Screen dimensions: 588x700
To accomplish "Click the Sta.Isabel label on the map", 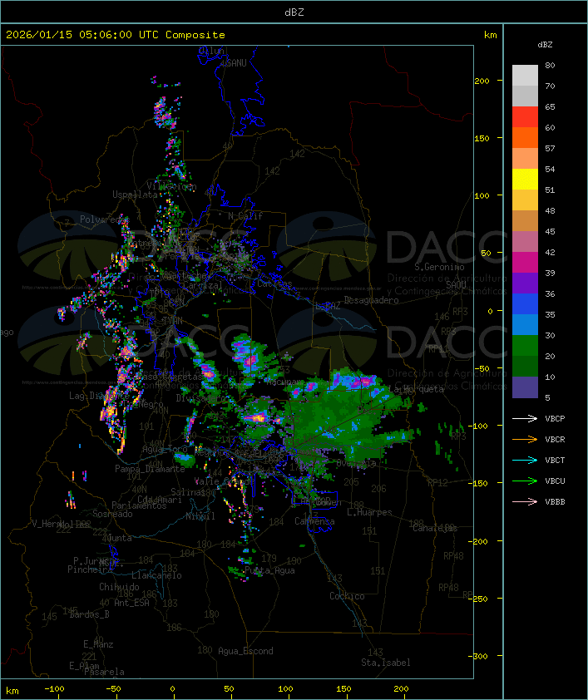I will click(385, 663).
